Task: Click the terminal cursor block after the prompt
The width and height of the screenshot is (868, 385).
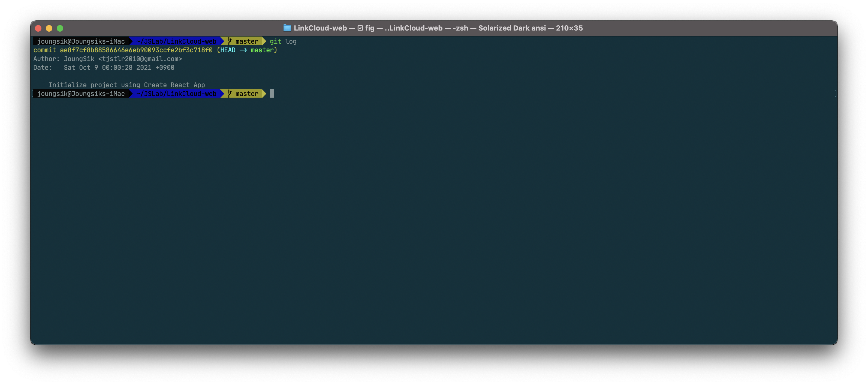Action: coord(272,93)
